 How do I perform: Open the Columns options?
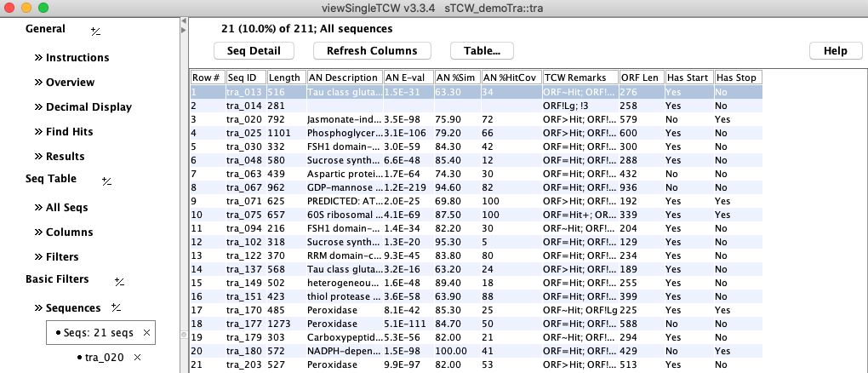(67, 232)
